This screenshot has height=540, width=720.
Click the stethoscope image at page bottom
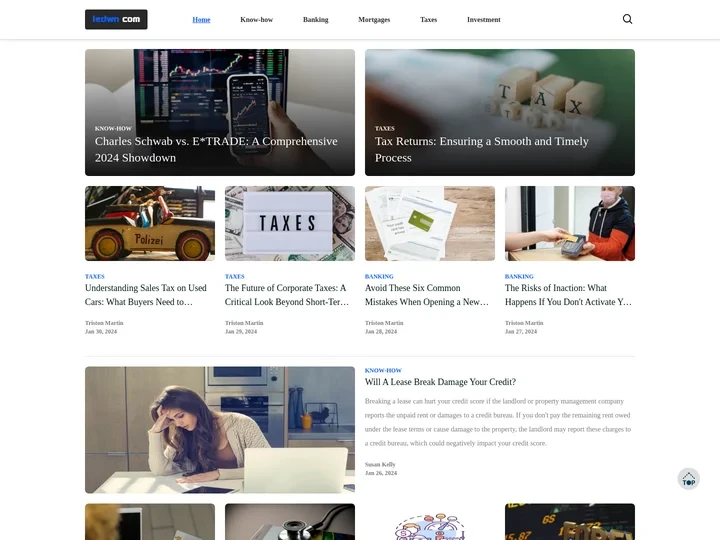click(x=290, y=522)
